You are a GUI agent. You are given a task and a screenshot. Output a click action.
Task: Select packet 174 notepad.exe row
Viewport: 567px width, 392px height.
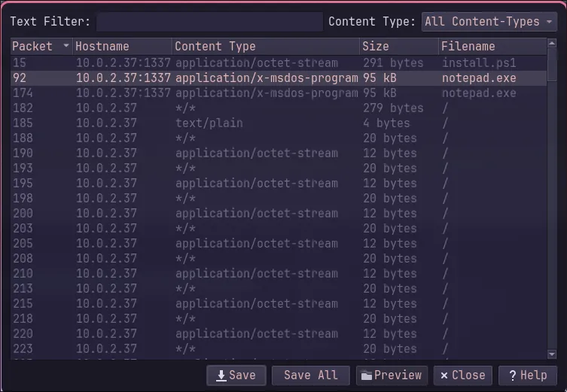pyautogui.click(x=279, y=93)
